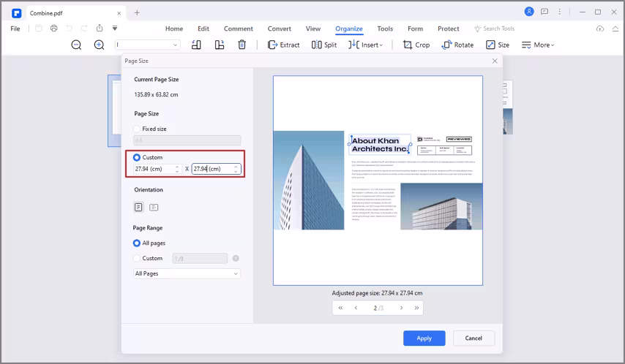This screenshot has width=625, height=364.
Task: Open the three-dot options menu
Action: pyautogui.click(x=560, y=12)
